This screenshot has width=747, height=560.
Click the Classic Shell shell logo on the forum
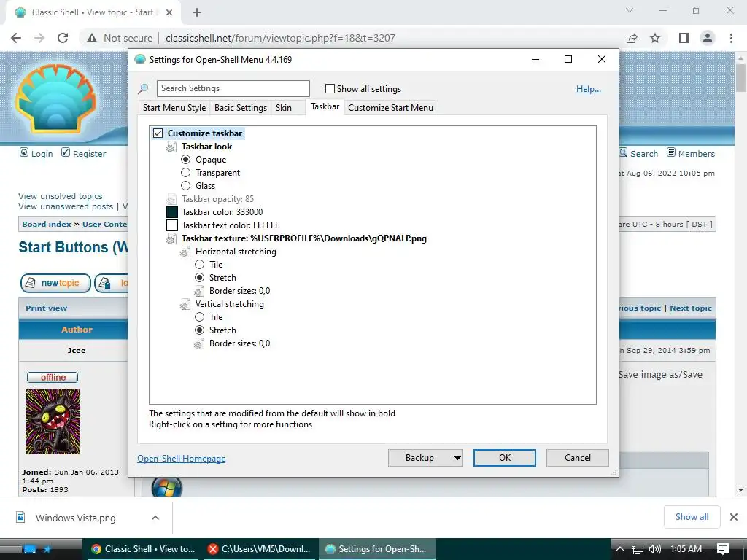pos(56,98)
